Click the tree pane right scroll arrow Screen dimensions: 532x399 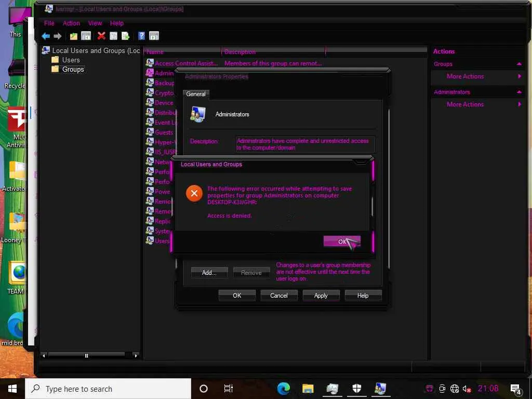[136, 355]
